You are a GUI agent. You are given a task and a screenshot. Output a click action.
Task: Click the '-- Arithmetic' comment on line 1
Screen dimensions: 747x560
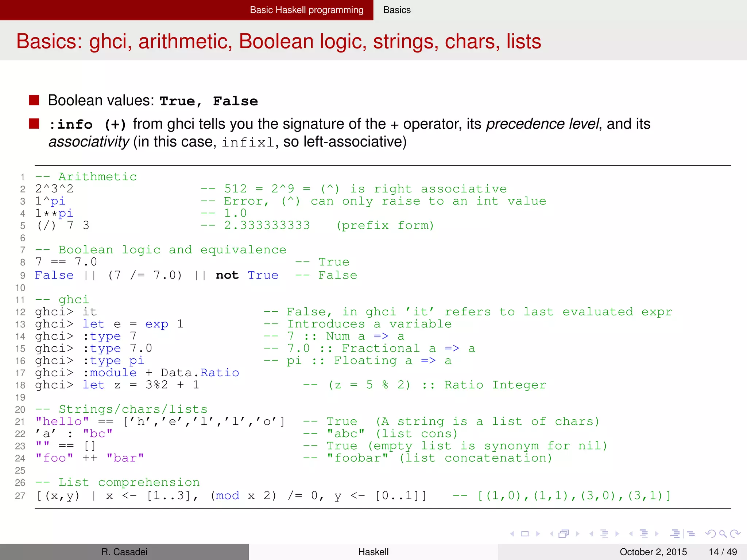[86, 177]
